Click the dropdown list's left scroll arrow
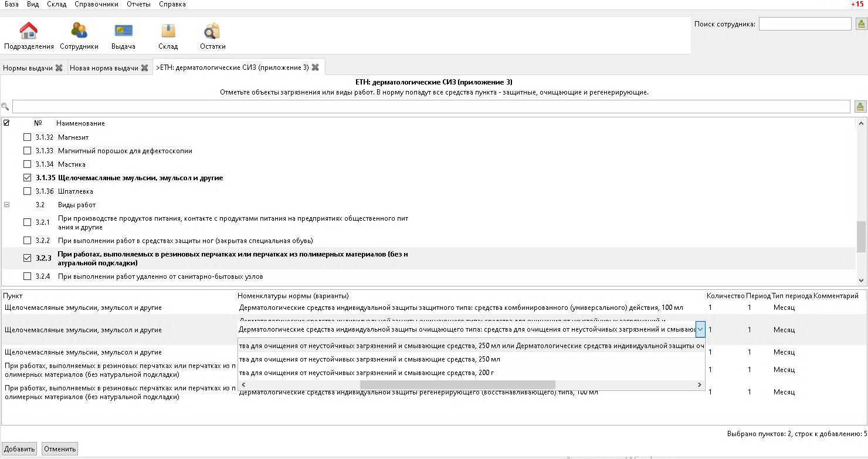868x459 pixels. point(243,384)
